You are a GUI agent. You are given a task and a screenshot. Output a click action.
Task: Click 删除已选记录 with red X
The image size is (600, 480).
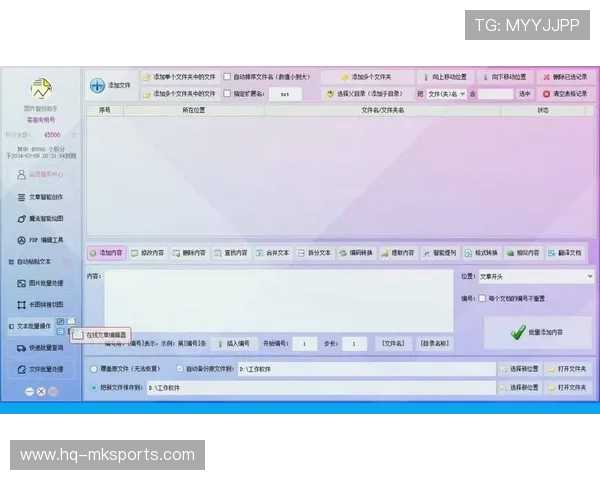(565, 77)
